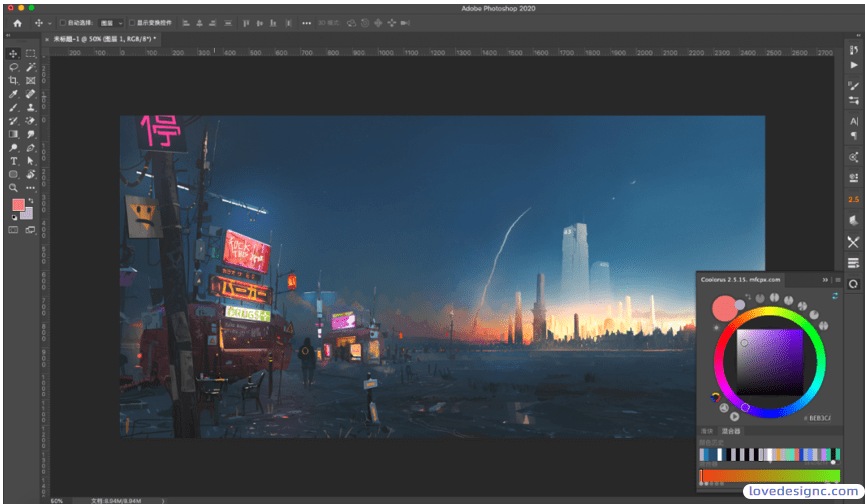Image resolution: width=865 pixels, height=504 pixels.
Task: Click the hex color field BEB3CA
Action: click(x=818, y=418)
